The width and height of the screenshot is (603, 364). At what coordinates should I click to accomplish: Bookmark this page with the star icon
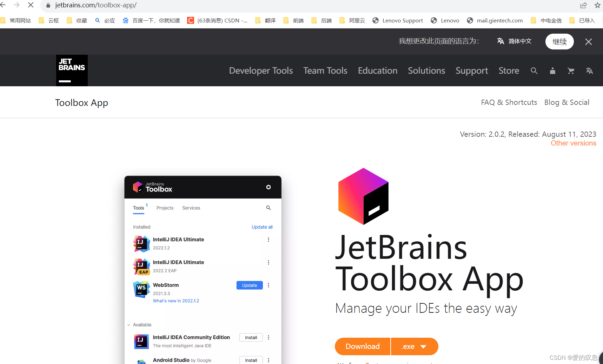[x=597, y=5]
